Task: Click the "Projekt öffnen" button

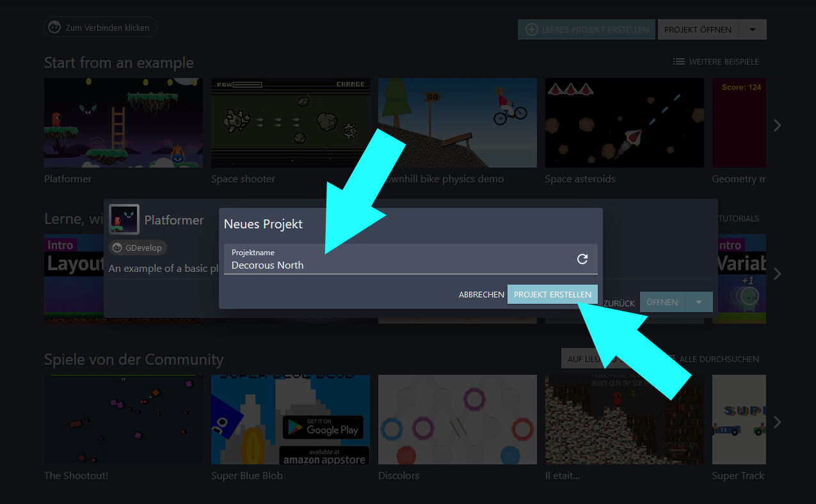Action: click(698, 29)
